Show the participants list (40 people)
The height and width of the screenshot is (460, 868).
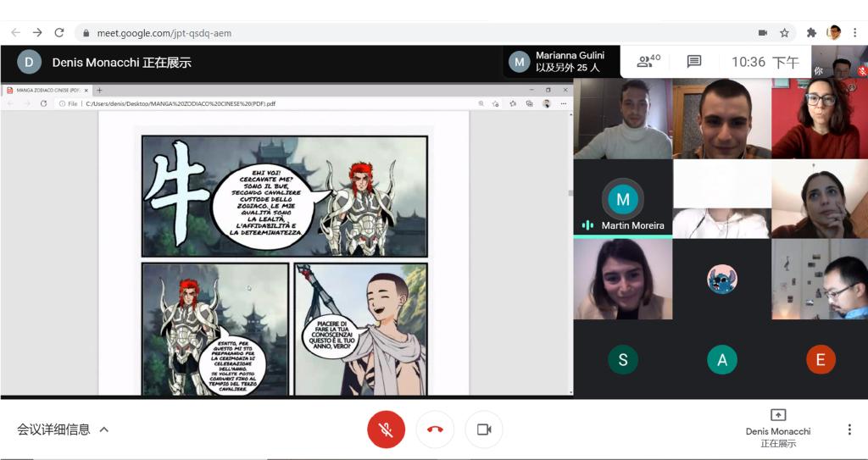click(648, 62)
